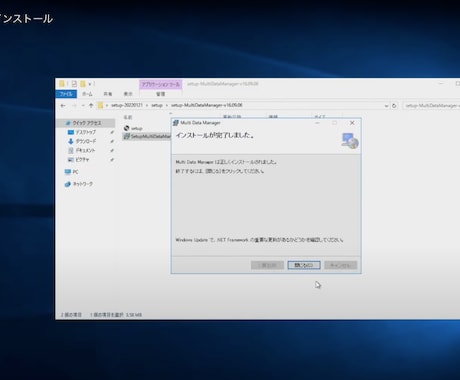Open ドキュメント in the navigation pane
The image size is (460, 380).
pos(85,151)
